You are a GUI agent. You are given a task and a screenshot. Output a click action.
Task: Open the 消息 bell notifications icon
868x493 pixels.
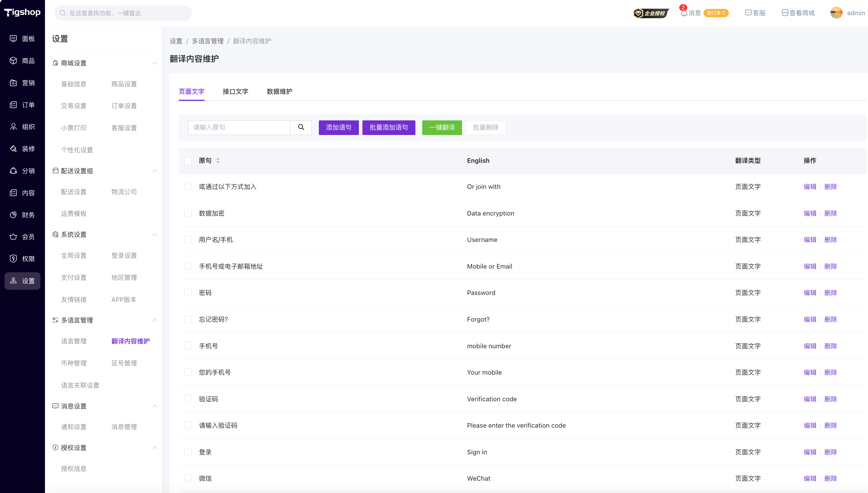[x=684, y=13]
